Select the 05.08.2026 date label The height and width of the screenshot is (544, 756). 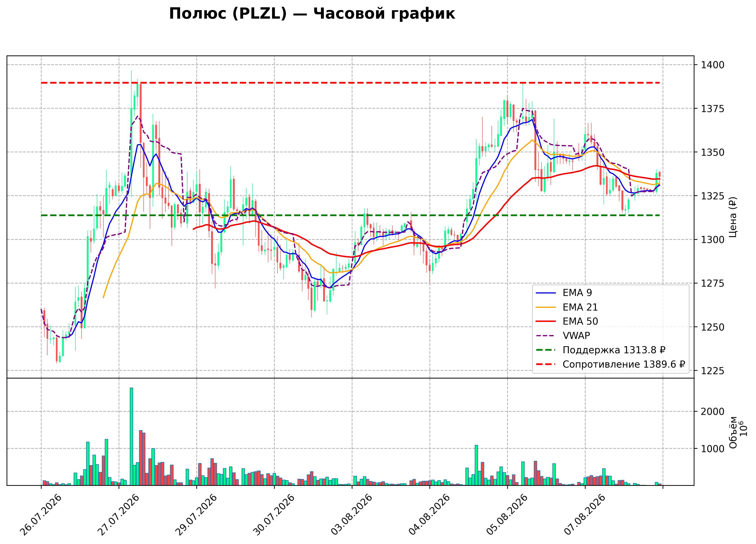507,515
